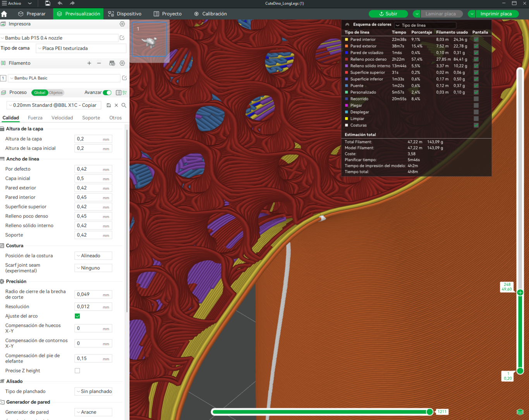The height and width of the screenshot is (420, 529).
Task: Click the Archivo hamburger menu icon
Action: pyautogui.click(x=4, y=3)
